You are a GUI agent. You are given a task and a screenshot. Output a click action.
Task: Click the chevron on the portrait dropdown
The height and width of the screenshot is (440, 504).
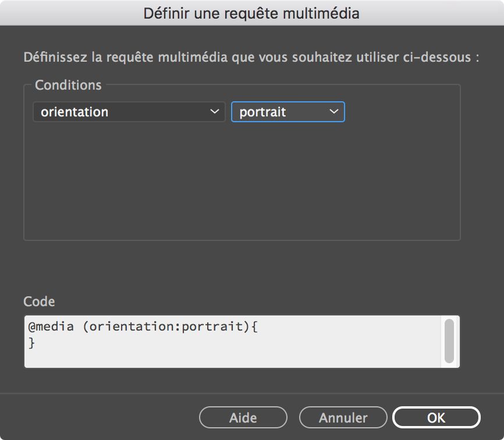pos(333,112)
